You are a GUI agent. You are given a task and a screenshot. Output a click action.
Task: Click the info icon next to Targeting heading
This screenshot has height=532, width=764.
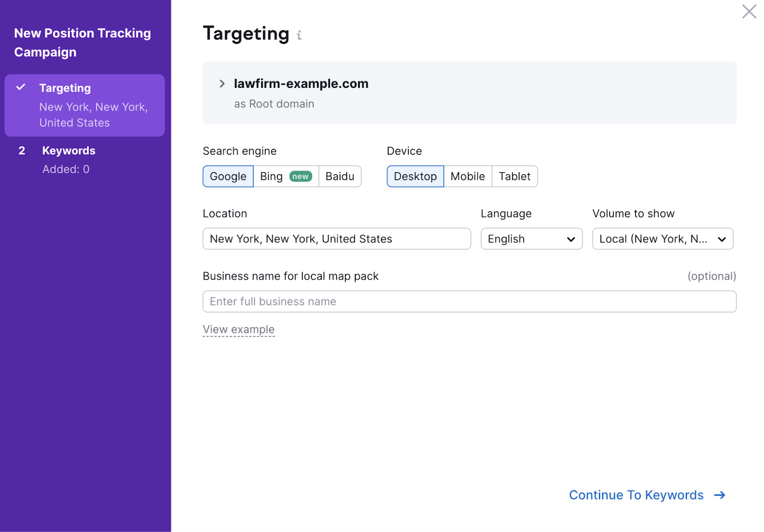click(299, 35)
